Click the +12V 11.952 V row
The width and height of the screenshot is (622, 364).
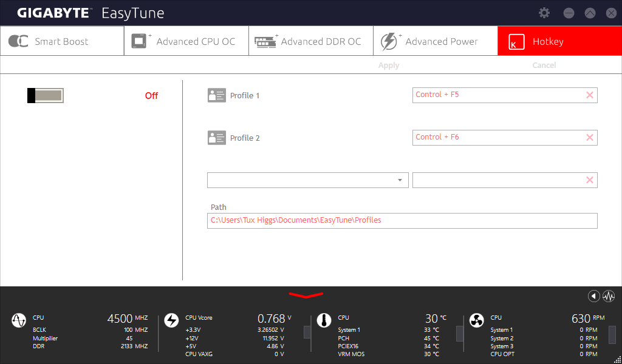[234, 339]
